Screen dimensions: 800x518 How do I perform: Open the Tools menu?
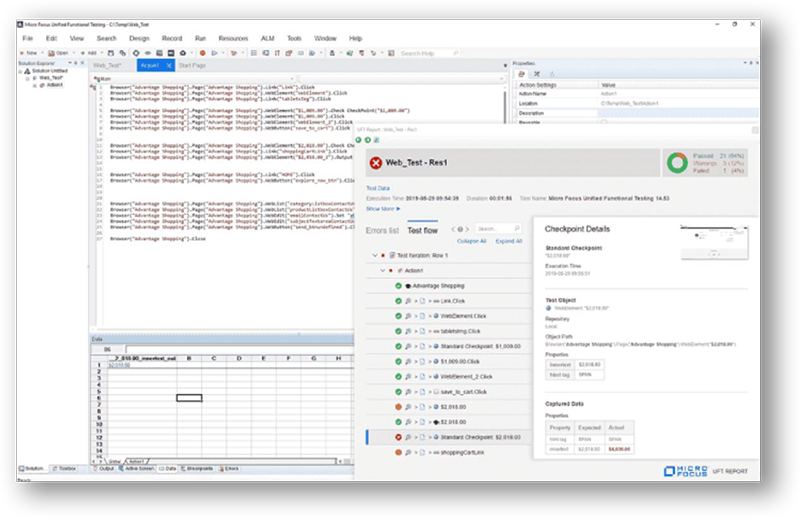coord(294,38)
